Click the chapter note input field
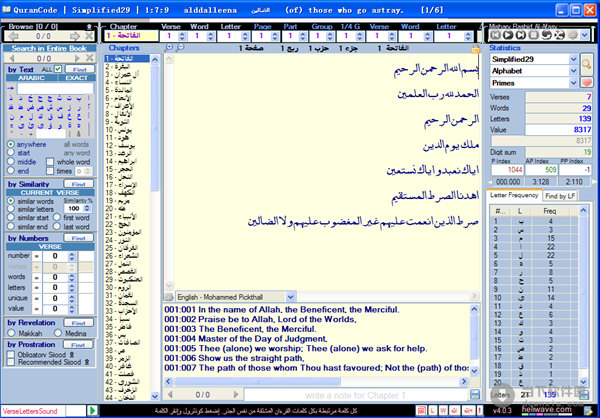The height and width of the screenshot is (418, 600). pyautogui.click(x=356, y=395)
